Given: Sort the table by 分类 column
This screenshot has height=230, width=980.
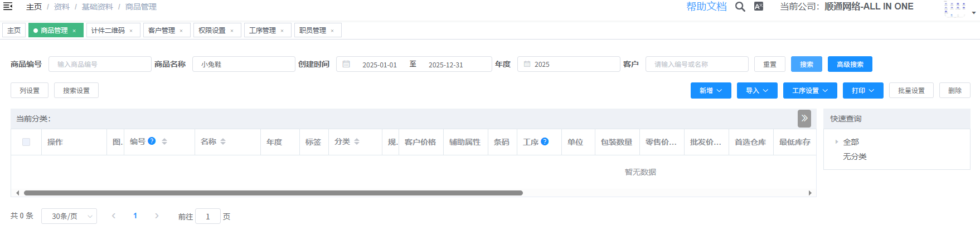Looking at the screenshot, I should pyautogui.click(x=357, y=142).
